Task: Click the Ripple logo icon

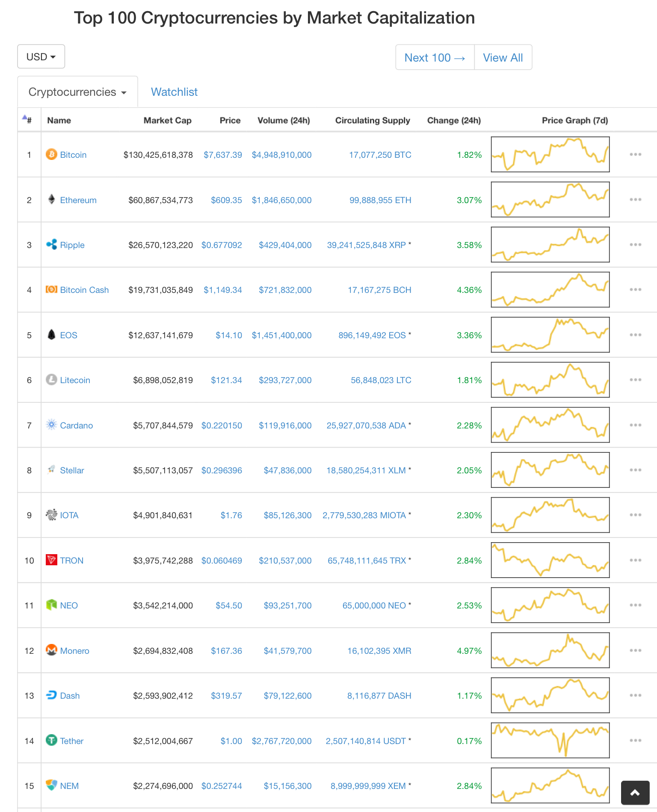Action: pyautogui.click(x=51, y=245)
